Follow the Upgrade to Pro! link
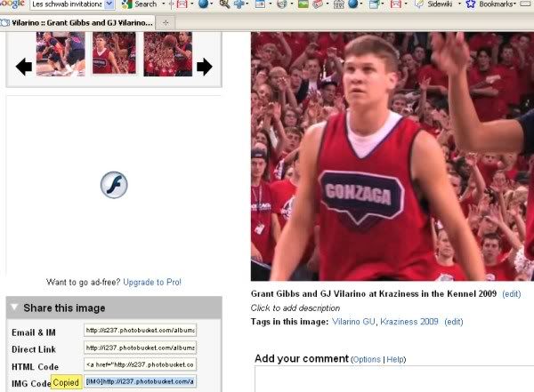Image resolution: width=534 pixels, height=392 pixels. pyautogui.click(x=152, y=282)
